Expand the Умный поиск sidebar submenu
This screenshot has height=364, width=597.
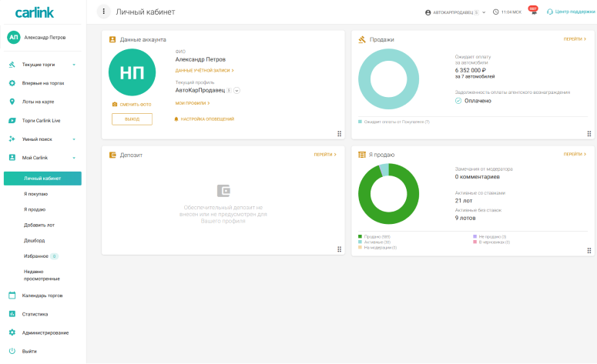tap(74, 139)
